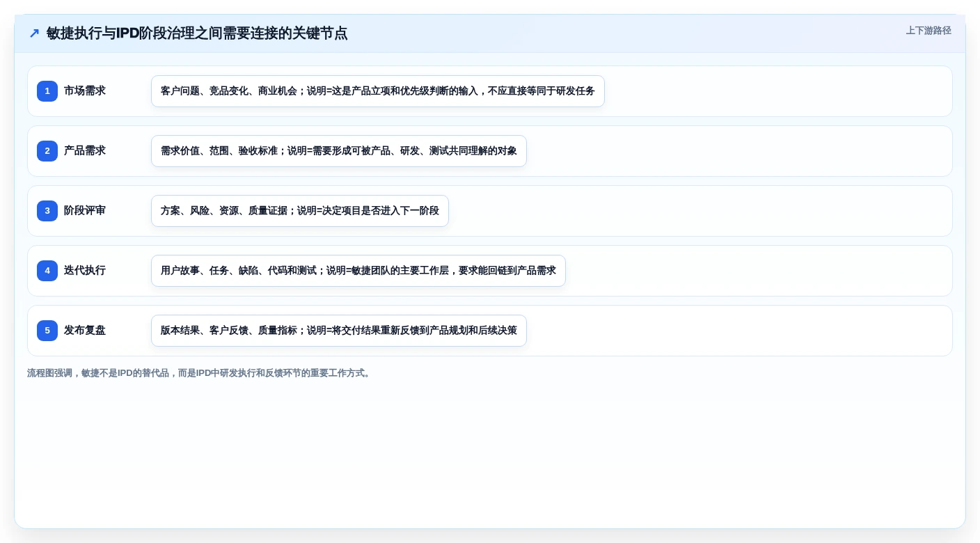Click the 上下游路径 label

click(x=928, y=31)
